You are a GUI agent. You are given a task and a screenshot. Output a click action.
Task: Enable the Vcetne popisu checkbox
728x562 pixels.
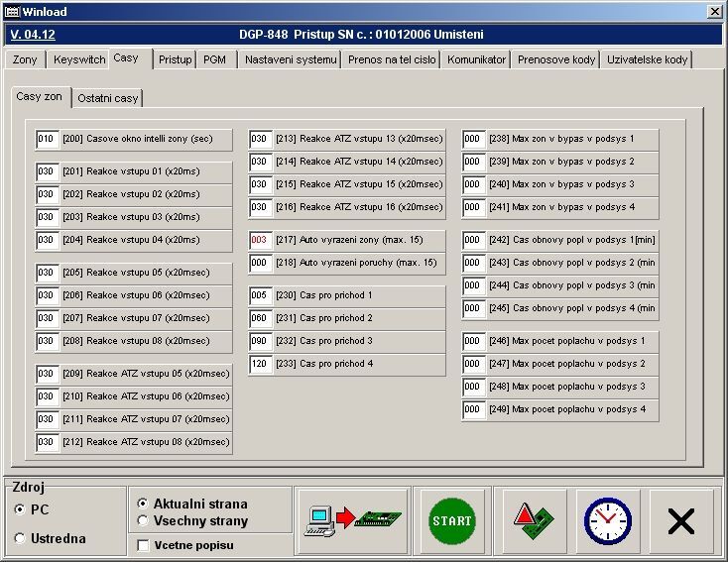pos(143,545)
